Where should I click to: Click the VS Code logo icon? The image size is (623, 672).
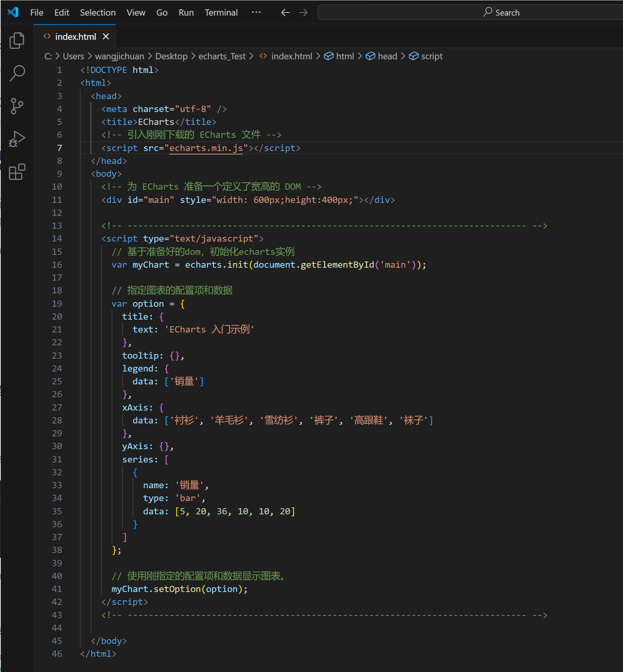coord(13,12)
